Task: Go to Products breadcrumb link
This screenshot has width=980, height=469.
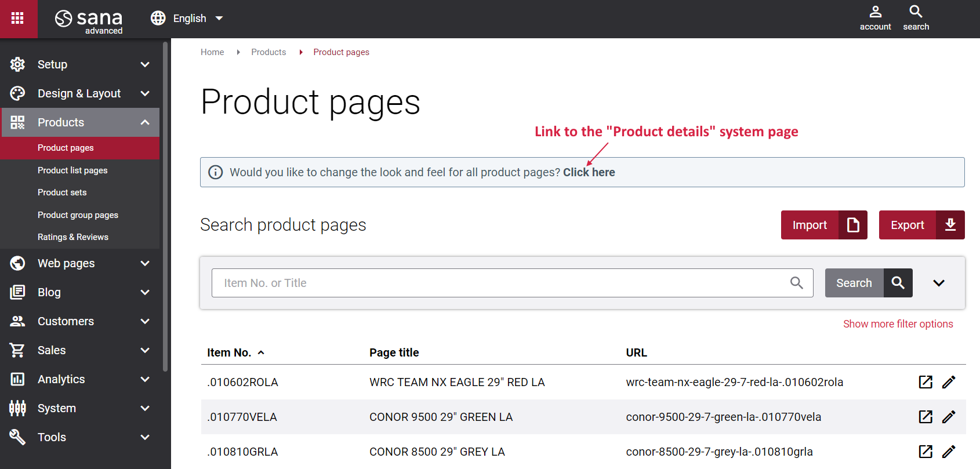Action: [268, 52]
